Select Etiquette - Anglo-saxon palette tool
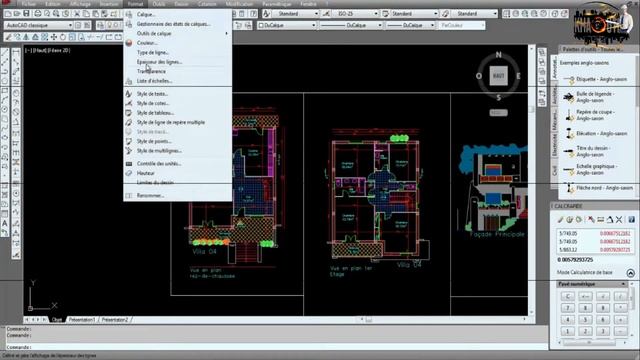Image resolution: width=640 pixels, height=360 pixels. [x=597, y=79]
